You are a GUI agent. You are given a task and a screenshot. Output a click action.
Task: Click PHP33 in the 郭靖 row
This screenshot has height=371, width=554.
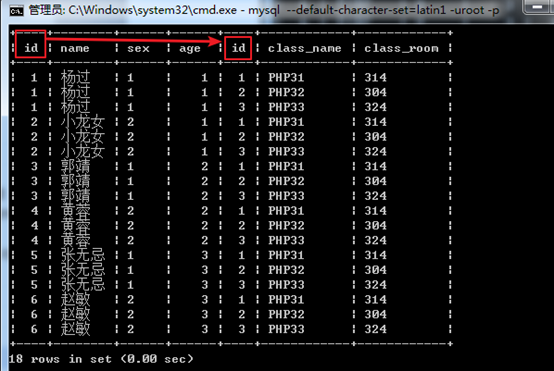pyautogui.click(x=286, y=196)
